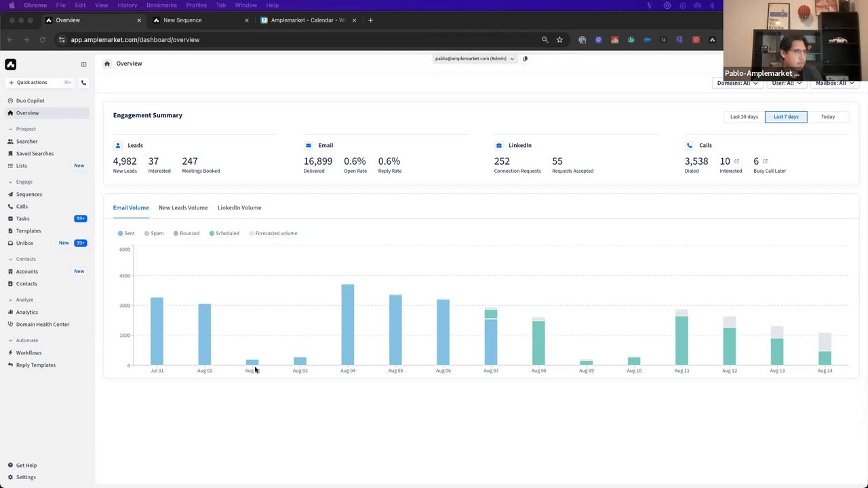Image resolution: width=868 pixels, height=488 pixels.
Task: Toggle Forecasted volume in the legend
Action: coord(273,233)
